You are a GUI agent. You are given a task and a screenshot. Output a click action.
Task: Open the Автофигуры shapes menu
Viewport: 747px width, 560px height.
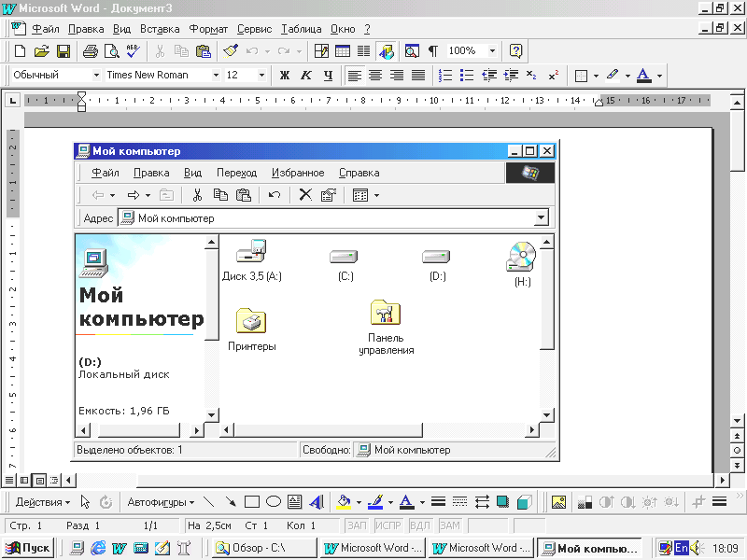coord(161,502)
